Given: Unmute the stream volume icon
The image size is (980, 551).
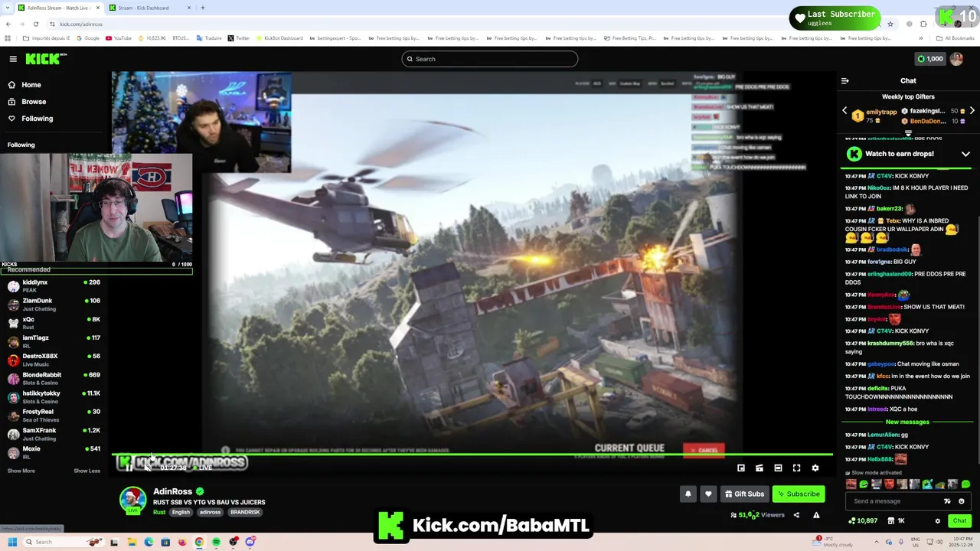Looking at the screenshot, I should coord(148,467).
